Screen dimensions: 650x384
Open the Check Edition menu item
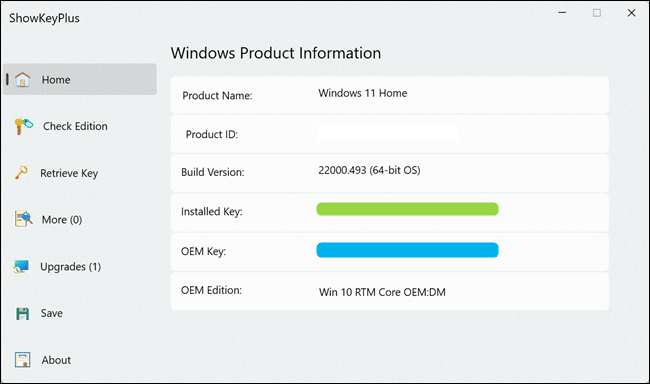pyautogui.click(x=75, y=126)
